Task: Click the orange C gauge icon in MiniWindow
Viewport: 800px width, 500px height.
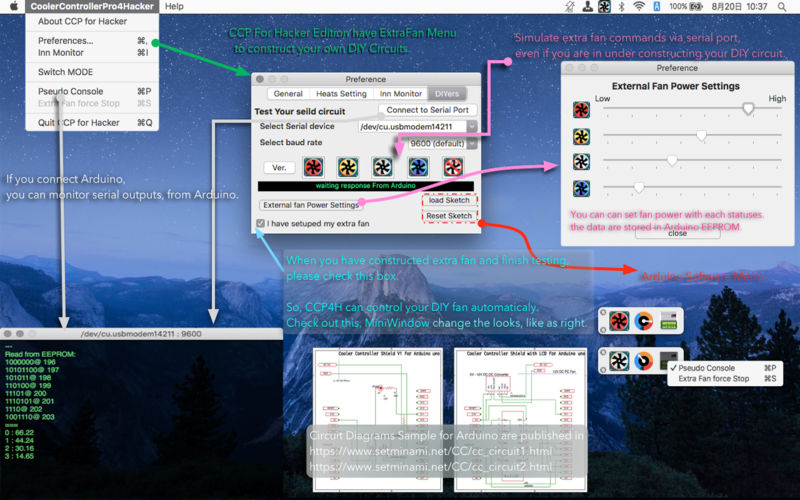Action: pos(644,321)
